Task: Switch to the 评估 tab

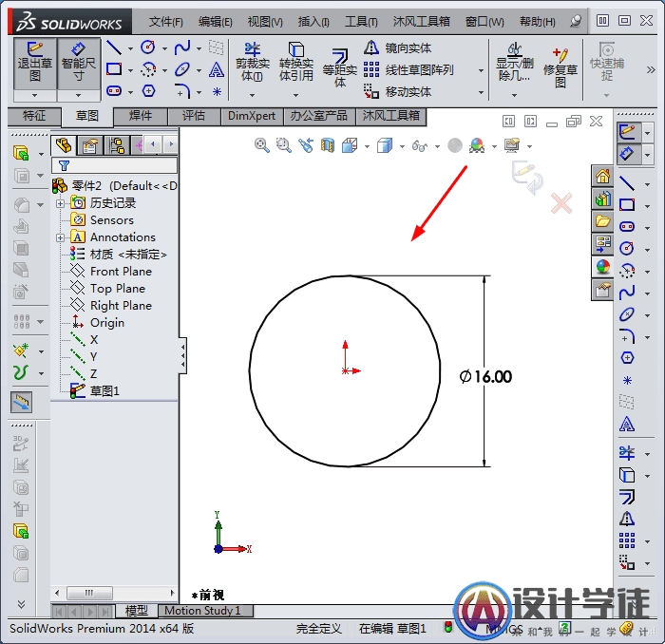Action: click(x=194, y=116)
